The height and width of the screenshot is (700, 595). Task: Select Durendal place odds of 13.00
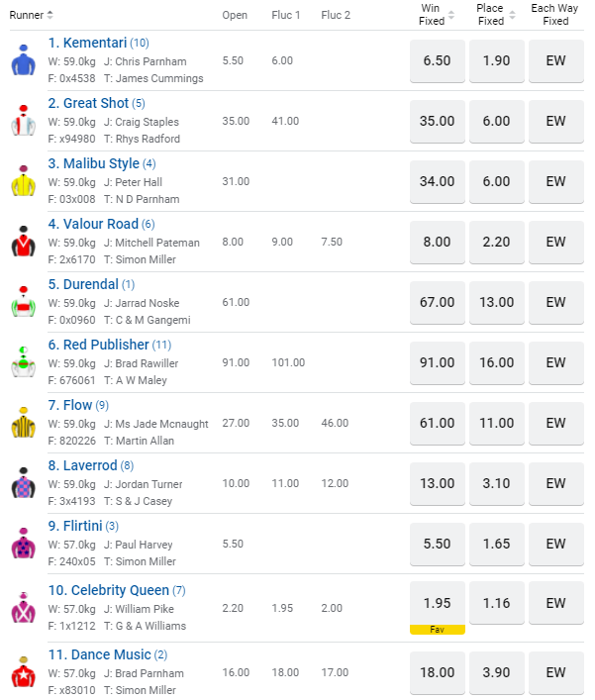pos(496,302)
